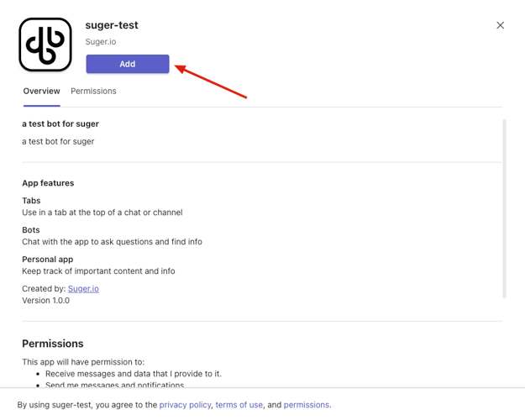Open the Permissions tab
Image resolution: width=525 pixels, height=420 pixels.
point(93,91)
